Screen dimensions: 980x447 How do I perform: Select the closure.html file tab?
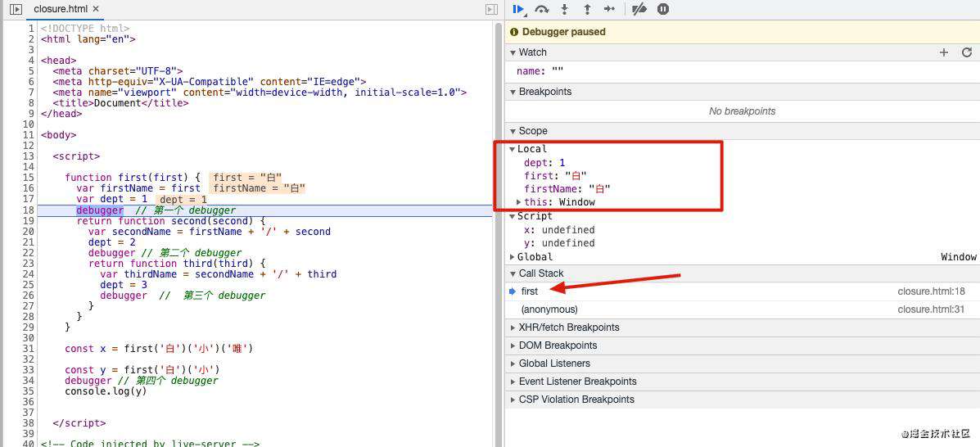point(65,9)
